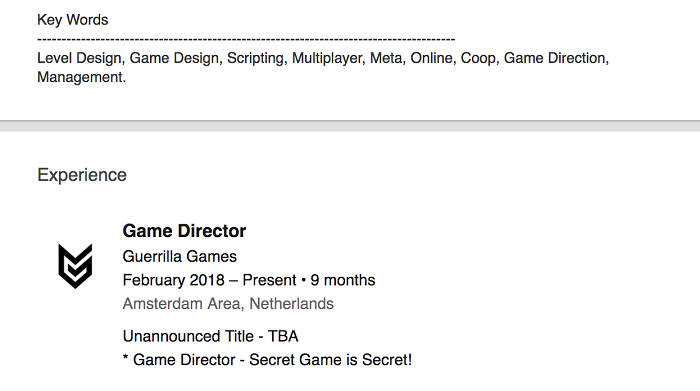Click the gray section divider bar
Screen dimensions: 700x391
[x=350, y=126]
